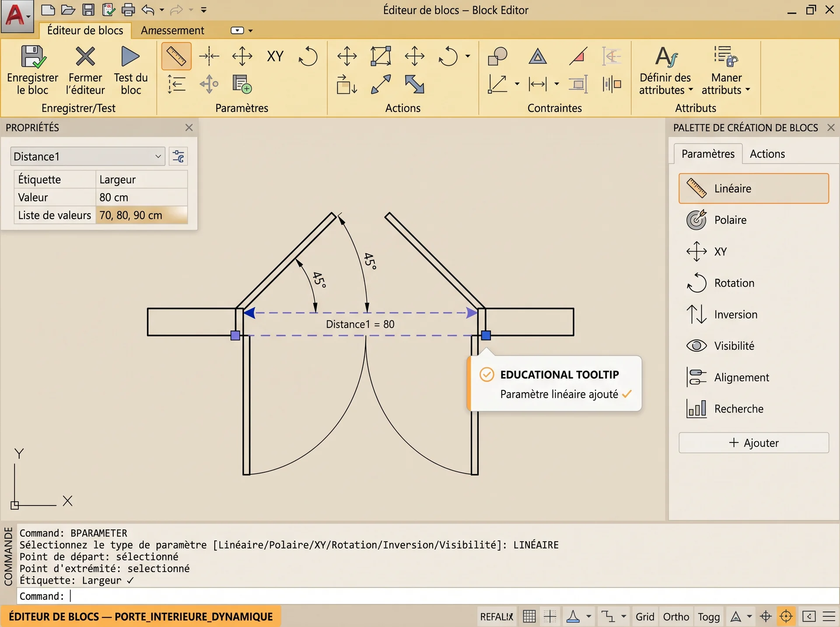
Task: Toggle Grid in status bar
Action: pyautogui.click(x=645, y=617)
